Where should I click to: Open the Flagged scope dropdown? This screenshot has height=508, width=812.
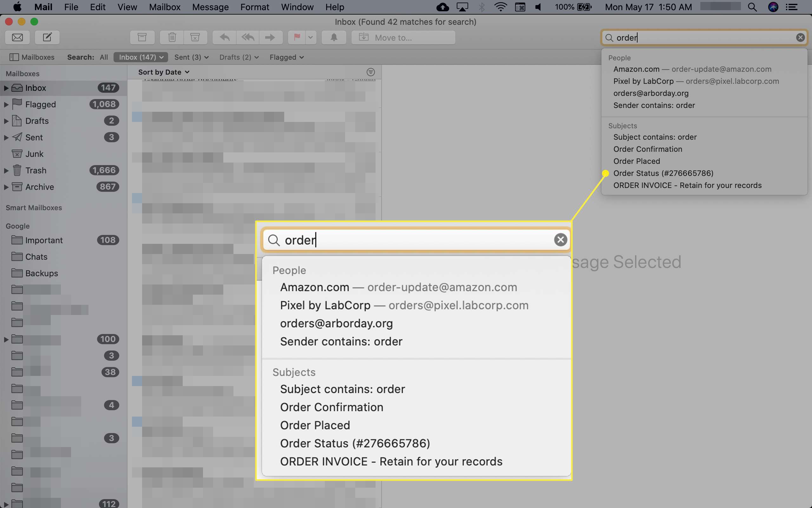point(286,57)
